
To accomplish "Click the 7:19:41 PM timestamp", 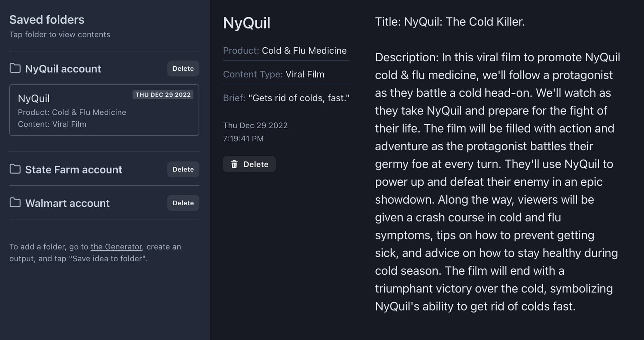I will [243, 139].
